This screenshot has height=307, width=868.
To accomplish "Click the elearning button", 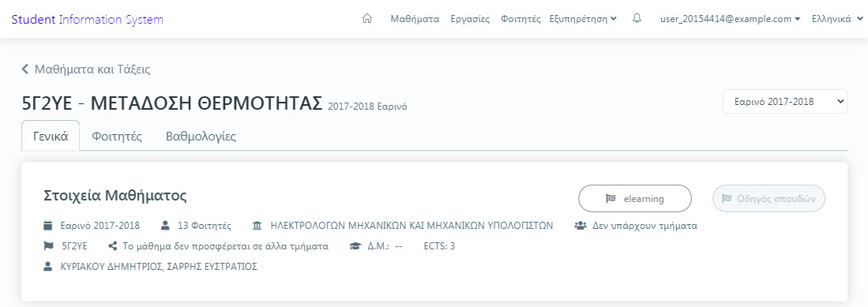I will tap(635, 199).
